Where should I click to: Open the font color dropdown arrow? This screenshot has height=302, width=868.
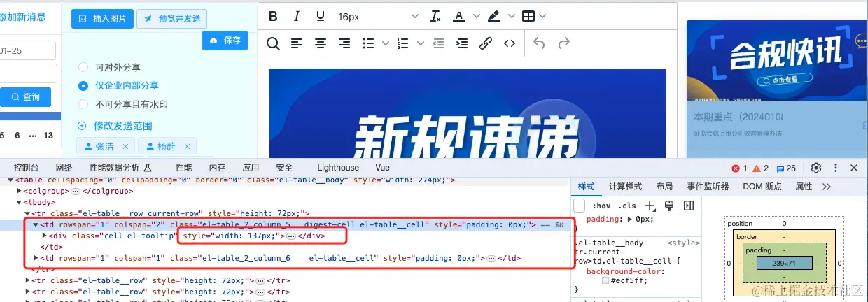tap(477, 16)
